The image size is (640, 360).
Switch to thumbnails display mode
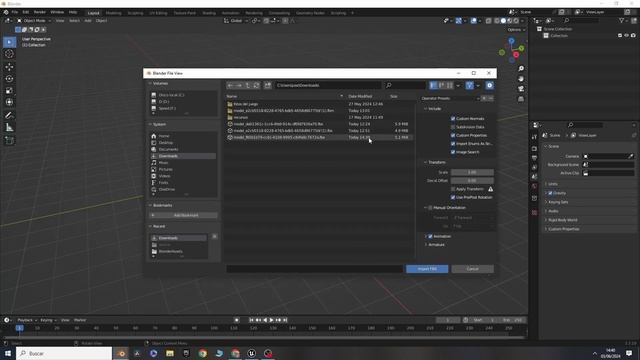click(450, 85)
